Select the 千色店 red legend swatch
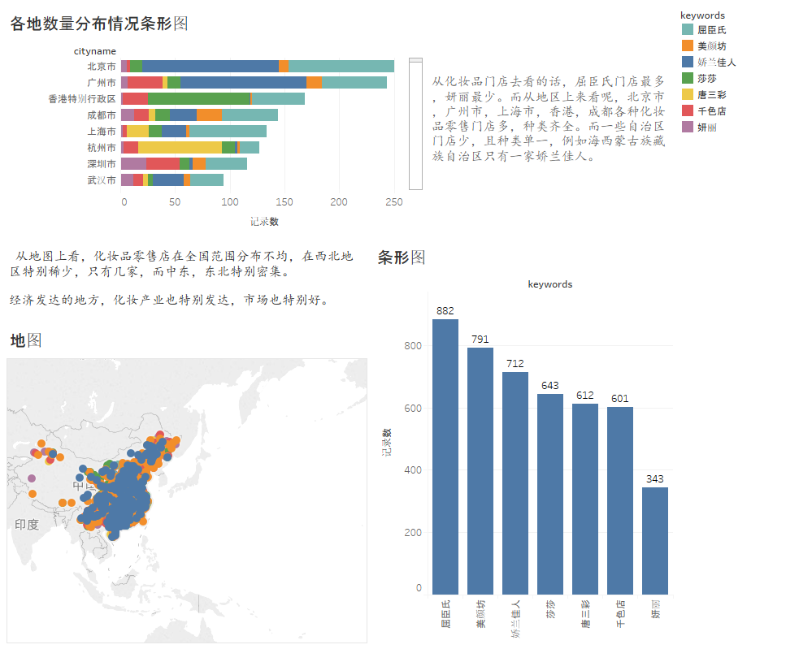The height and width of the screenshot is (649, 812). 687,110
